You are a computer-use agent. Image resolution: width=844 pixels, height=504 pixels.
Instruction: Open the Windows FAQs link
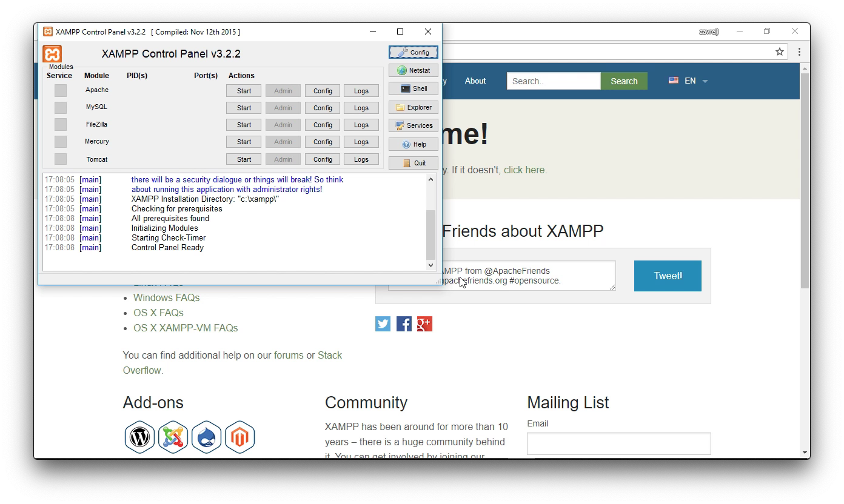pos(166,297)
